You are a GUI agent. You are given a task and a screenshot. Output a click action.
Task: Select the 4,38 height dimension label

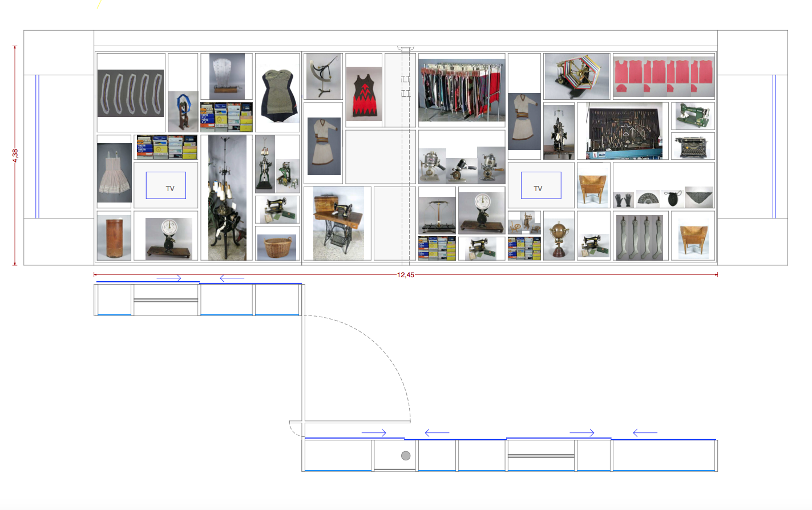click(15, 156)
